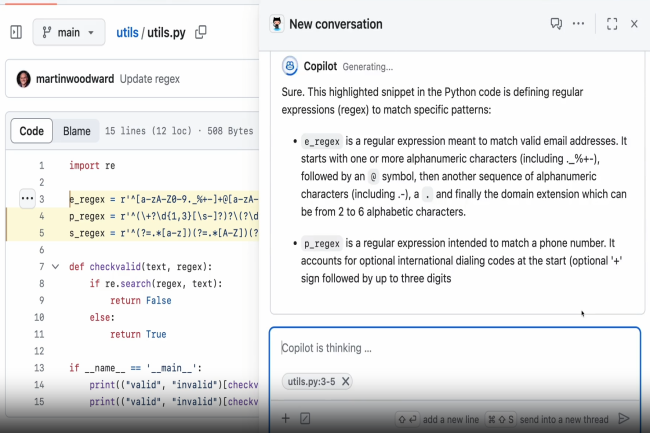Toggle the file tree side panel
650x433 pixels.
(15, 32)
